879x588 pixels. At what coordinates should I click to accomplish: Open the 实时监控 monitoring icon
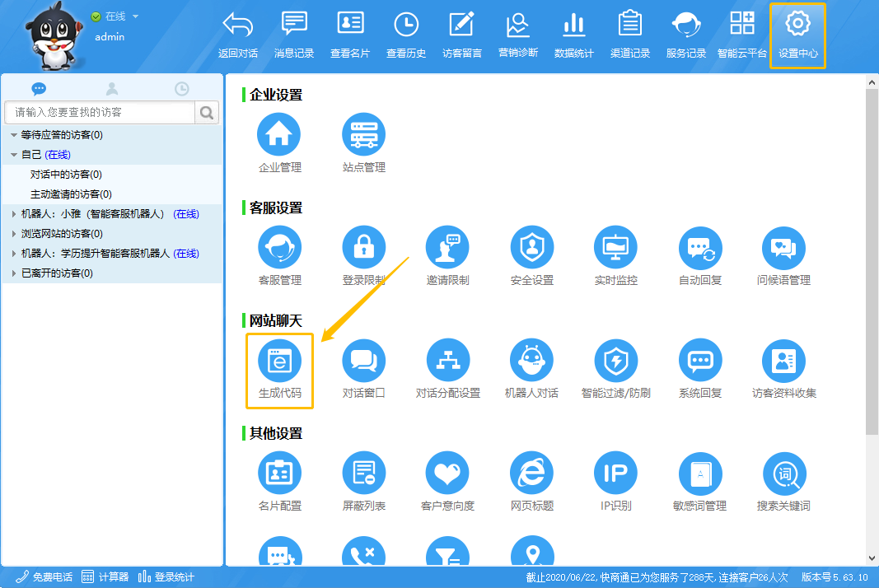click(616, 248)
